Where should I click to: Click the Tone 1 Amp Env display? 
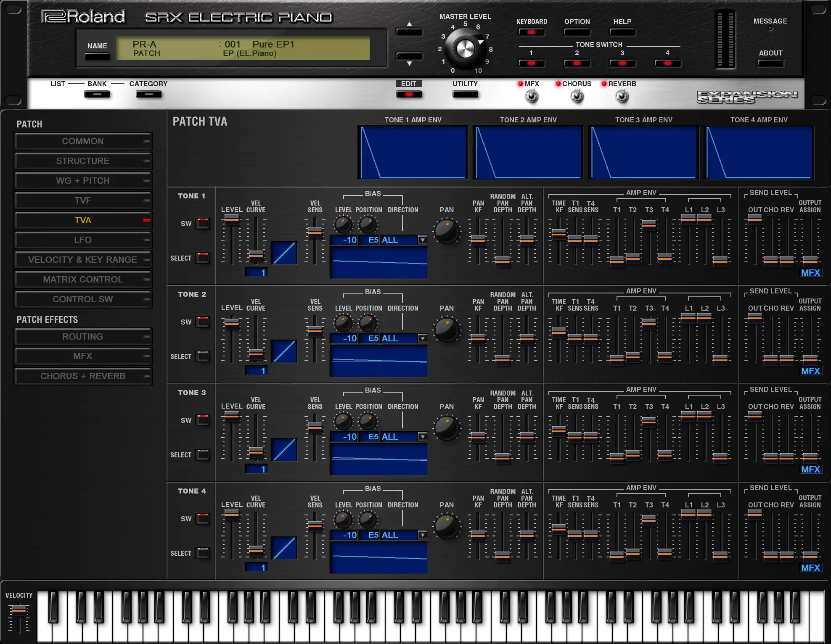[413, 153]
